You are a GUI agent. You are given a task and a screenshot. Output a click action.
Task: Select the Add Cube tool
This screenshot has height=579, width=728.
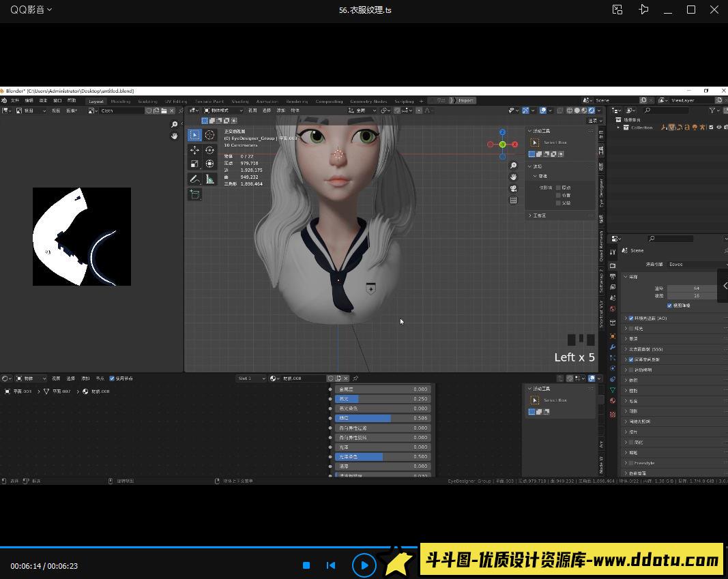[194, 194]
